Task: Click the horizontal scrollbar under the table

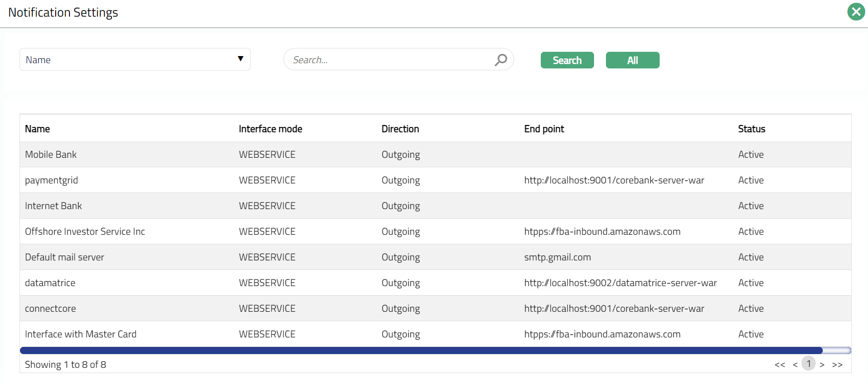Action: pyautogui.click(x=421, y=351)
